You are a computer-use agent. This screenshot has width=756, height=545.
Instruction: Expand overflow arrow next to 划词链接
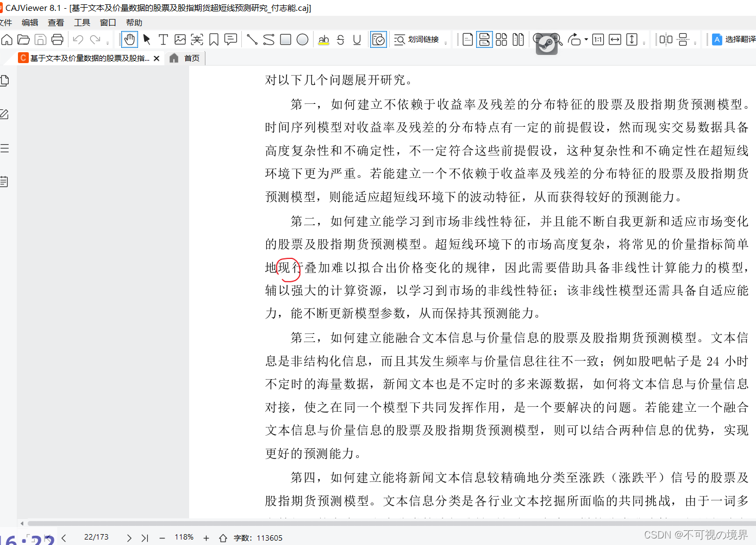[x=446, y=42]
